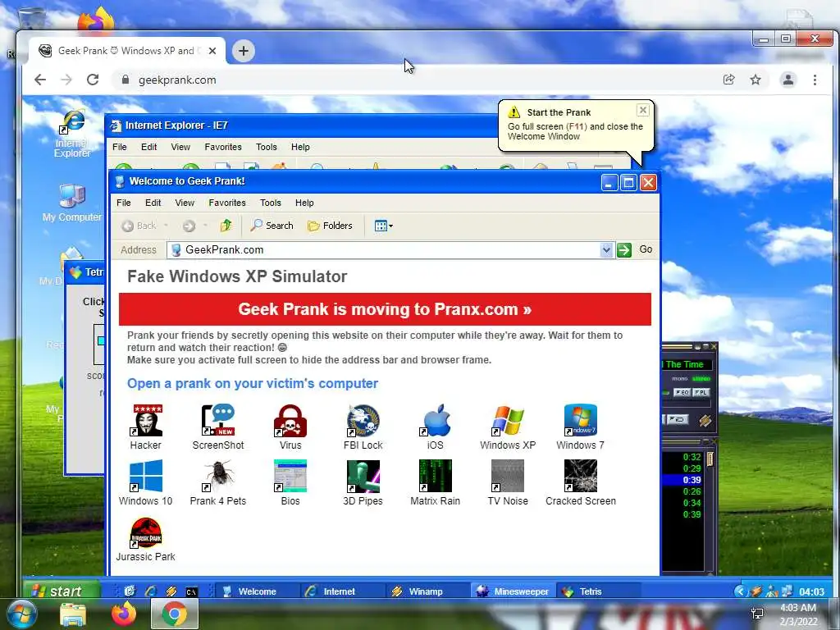Open the Cracked Screen prank icon
Screen dimensions: 840x630
click(580, 477)
